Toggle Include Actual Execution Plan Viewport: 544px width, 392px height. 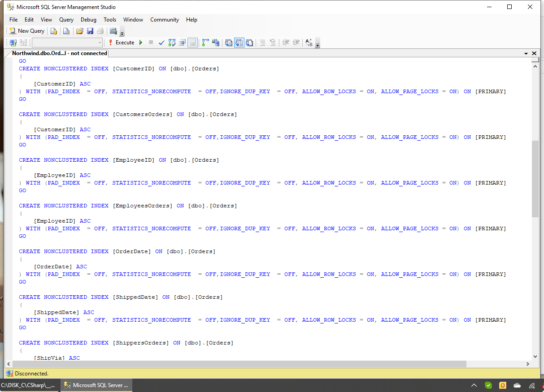point(205,43)
